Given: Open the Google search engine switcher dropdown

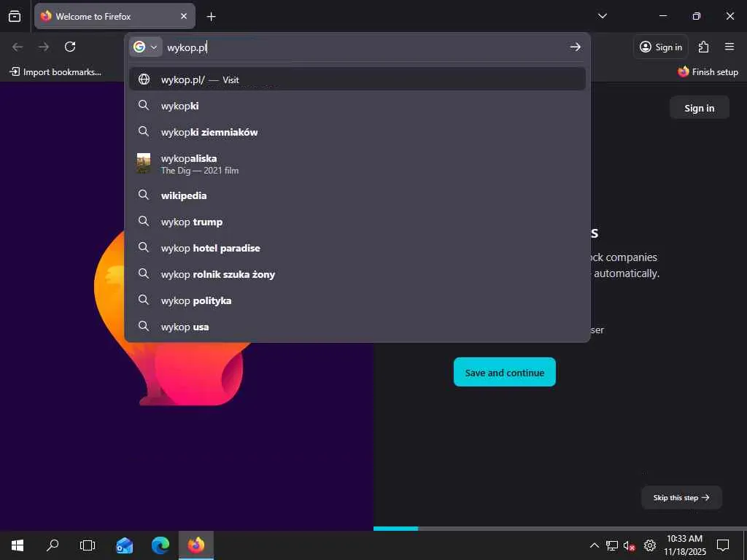Looking at the screenshot, I should coord(146,47).
